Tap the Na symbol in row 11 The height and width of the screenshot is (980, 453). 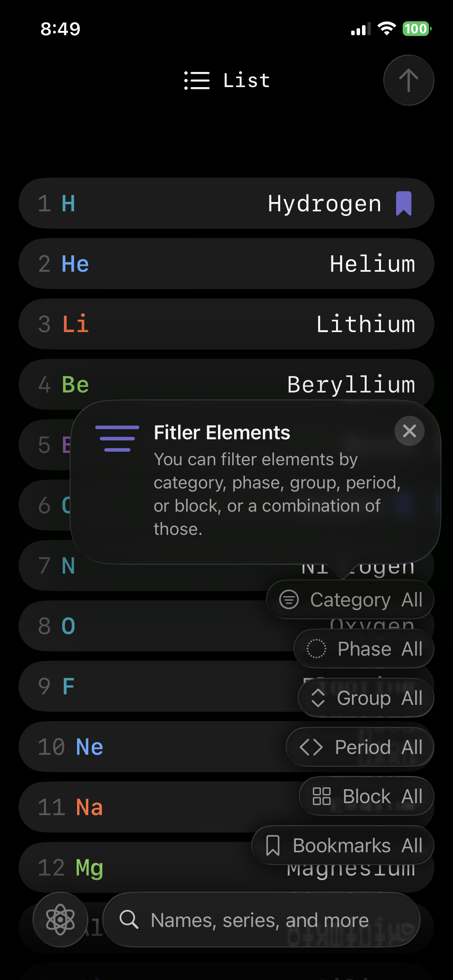(x=89, y=807)
